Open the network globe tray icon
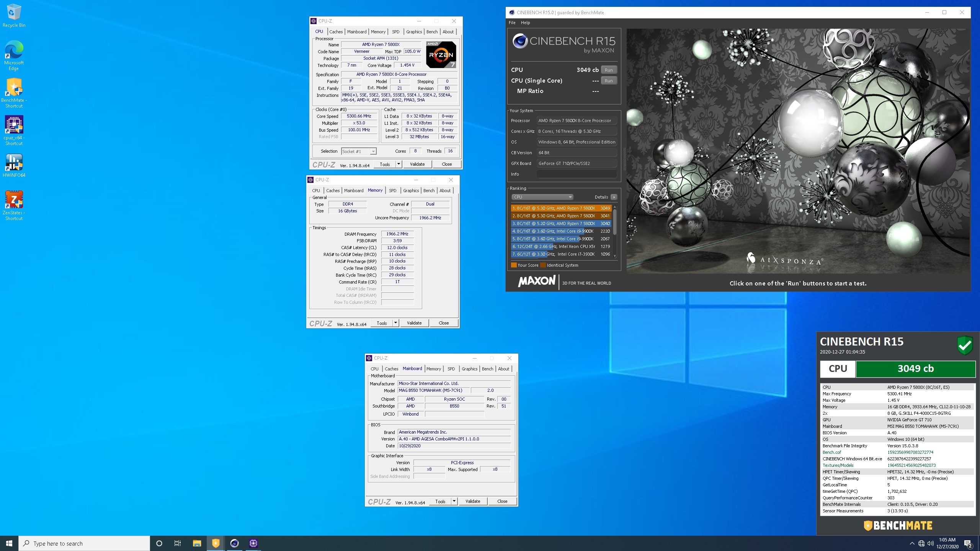 [921, 543]
